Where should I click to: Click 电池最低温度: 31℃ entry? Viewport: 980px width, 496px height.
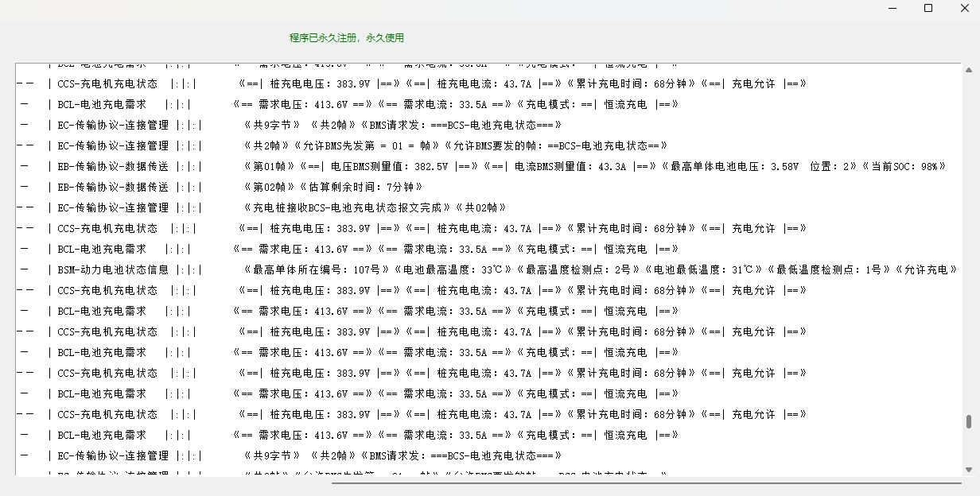click(x=704, y=269)
